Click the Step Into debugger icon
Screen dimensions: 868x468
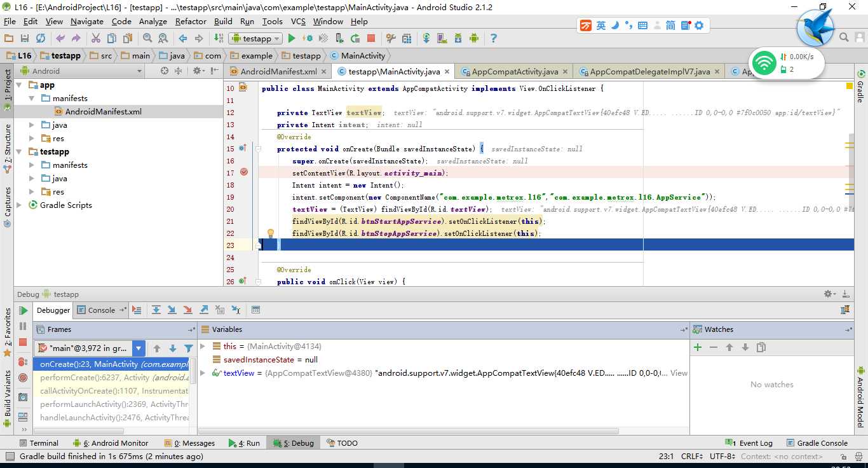point(172,310)
